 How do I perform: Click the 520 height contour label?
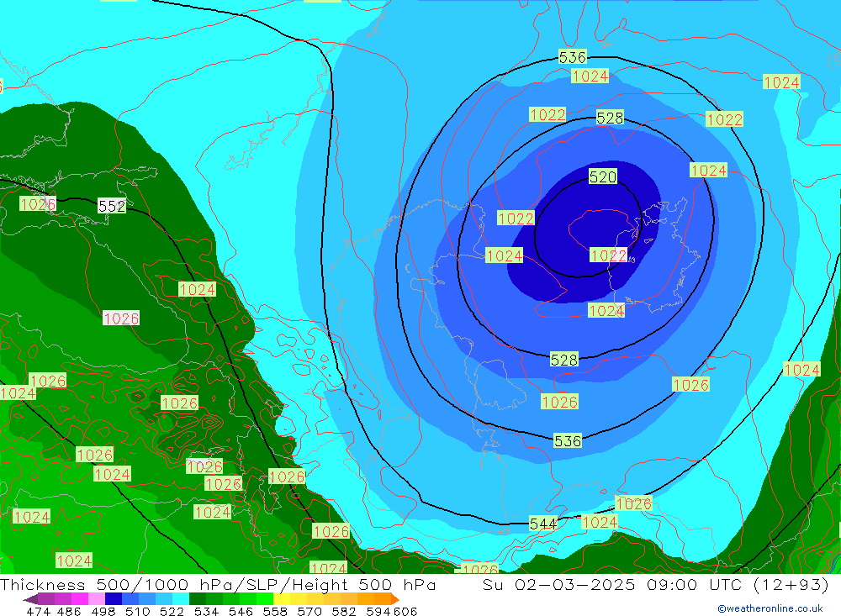click(x=602, y=176)
